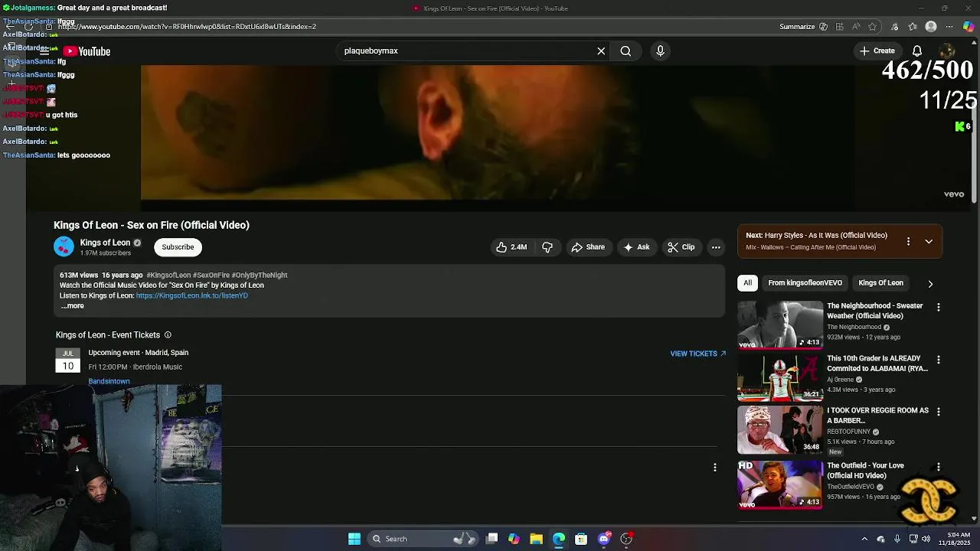Expand the Next playlist panel chevron
Image resolution: width=980 pixels, height=551 pixels.
click(x=929, y=241)
